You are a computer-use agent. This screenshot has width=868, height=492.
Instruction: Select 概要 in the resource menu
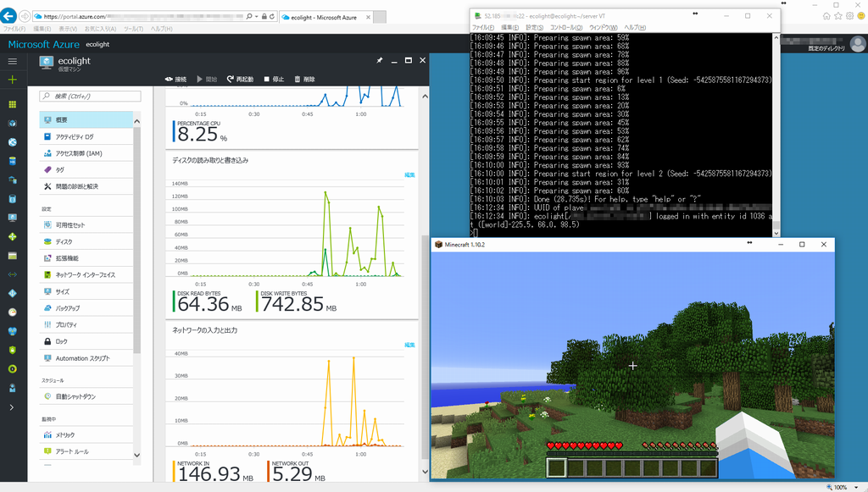86,120
